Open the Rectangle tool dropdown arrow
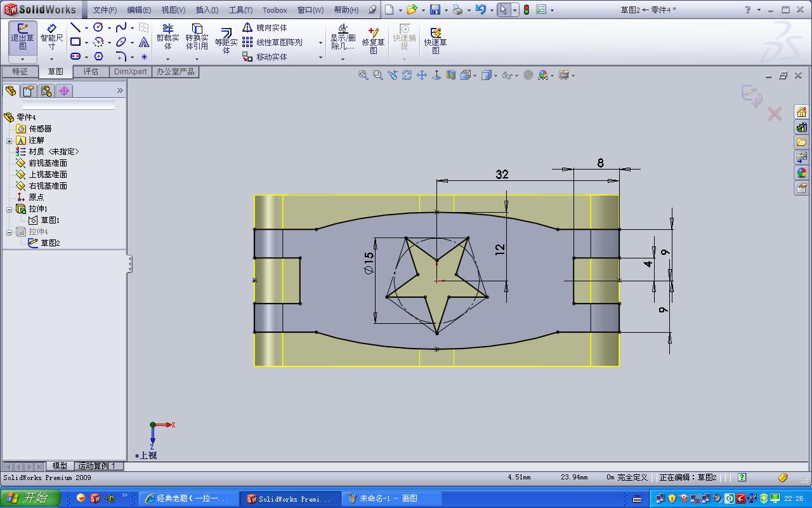 (x=86, y=43)
